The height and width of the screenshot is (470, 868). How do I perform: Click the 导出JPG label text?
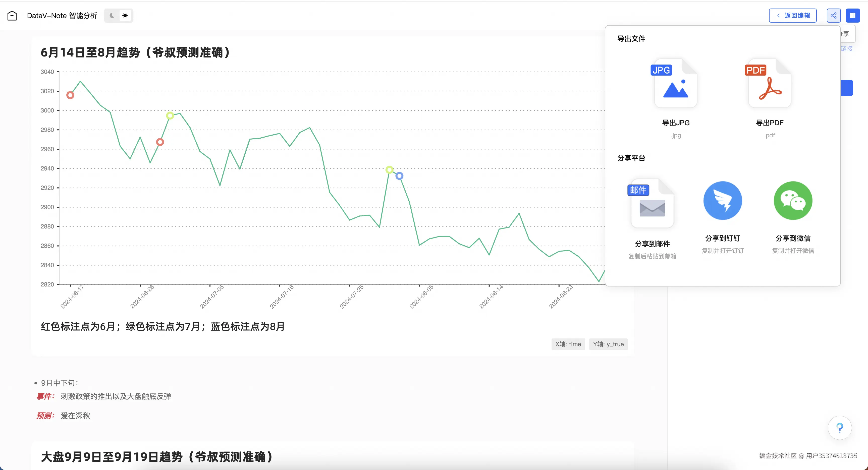[x=675, y=123]
